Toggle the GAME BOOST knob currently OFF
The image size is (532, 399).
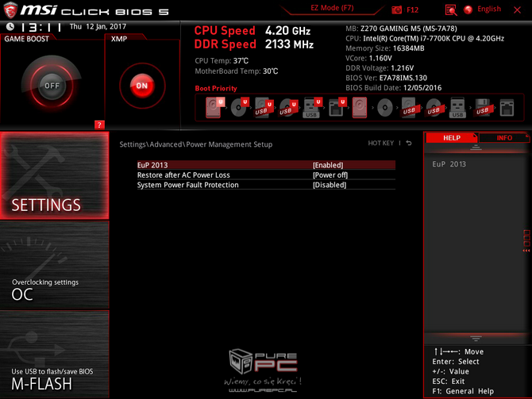pyautogui.click(x=52, y=86)
